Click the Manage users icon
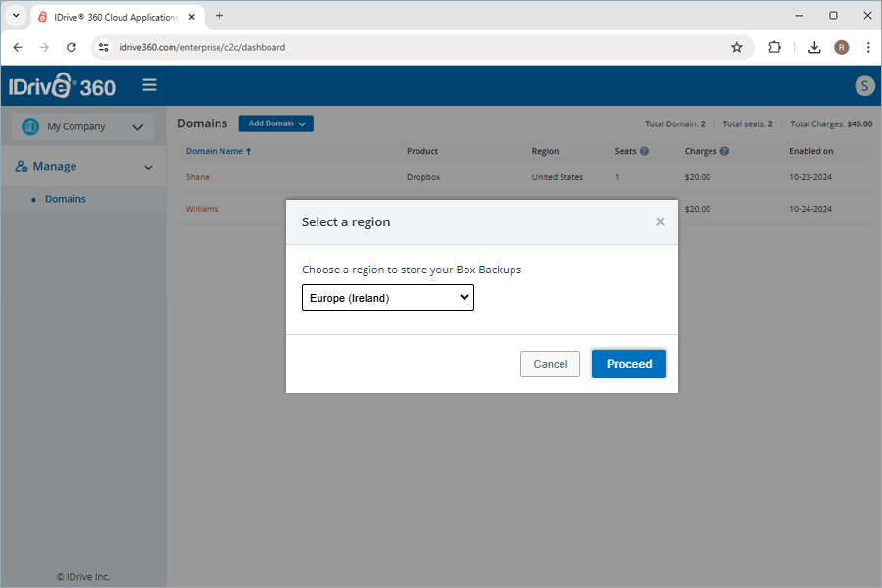The width and height of the screenshot is (882, 588). coord(22,167)
